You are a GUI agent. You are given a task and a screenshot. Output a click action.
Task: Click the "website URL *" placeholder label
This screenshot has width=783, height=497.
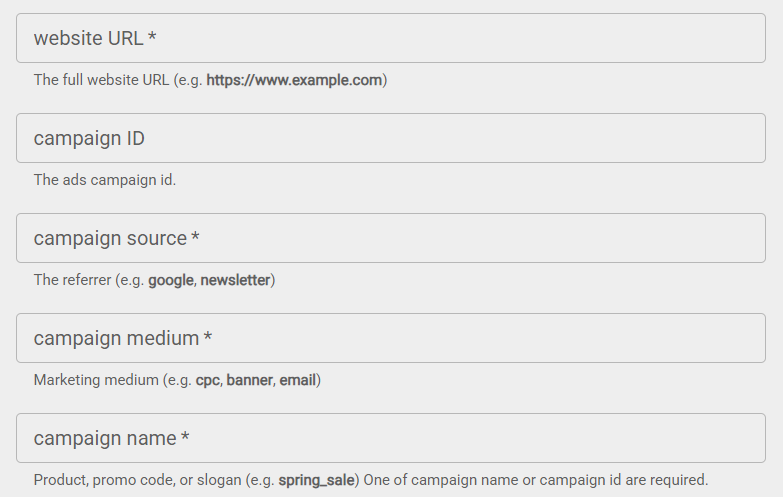point(95,38)
